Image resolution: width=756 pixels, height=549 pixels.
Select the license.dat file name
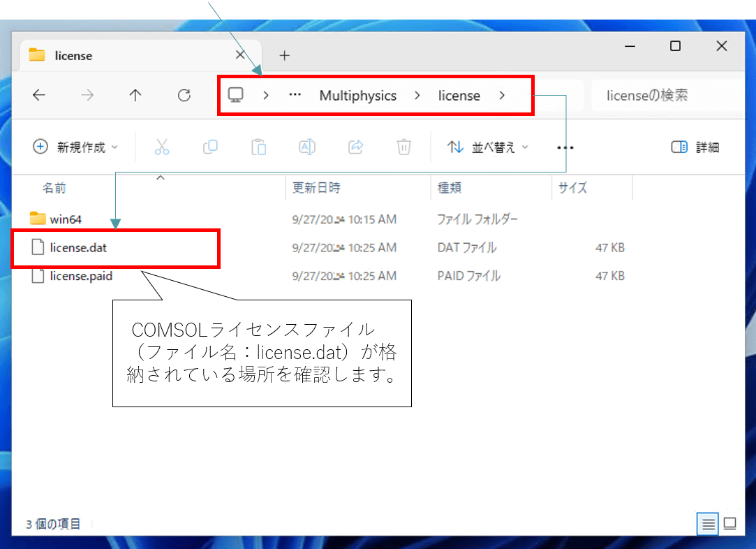coord(79,247)
